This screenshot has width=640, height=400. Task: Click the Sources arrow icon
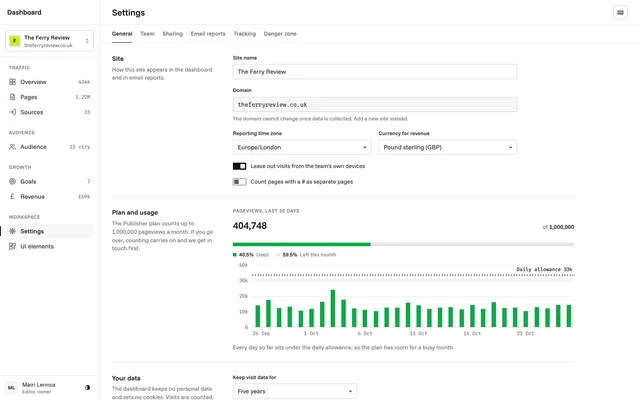(x=12, y=112)
